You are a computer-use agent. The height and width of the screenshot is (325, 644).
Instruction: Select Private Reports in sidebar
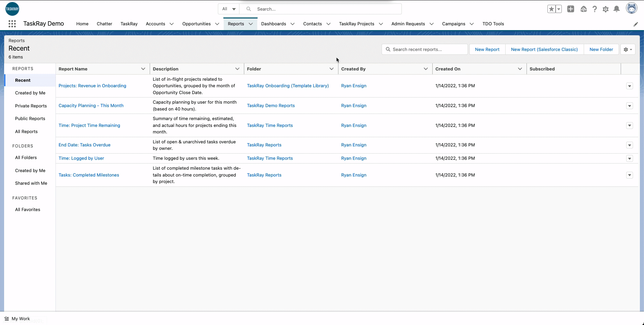pyautogui.click(x=31, y=106)
